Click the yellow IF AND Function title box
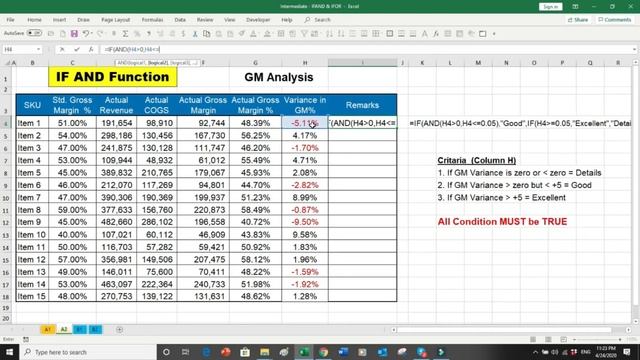Screen dimensions: 640x360 113,77
